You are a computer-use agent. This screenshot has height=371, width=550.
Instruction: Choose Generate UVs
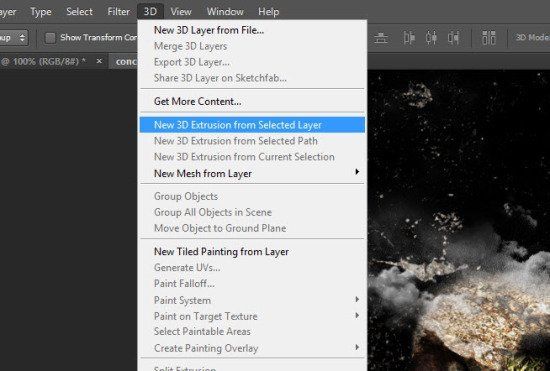pos(252,268)
